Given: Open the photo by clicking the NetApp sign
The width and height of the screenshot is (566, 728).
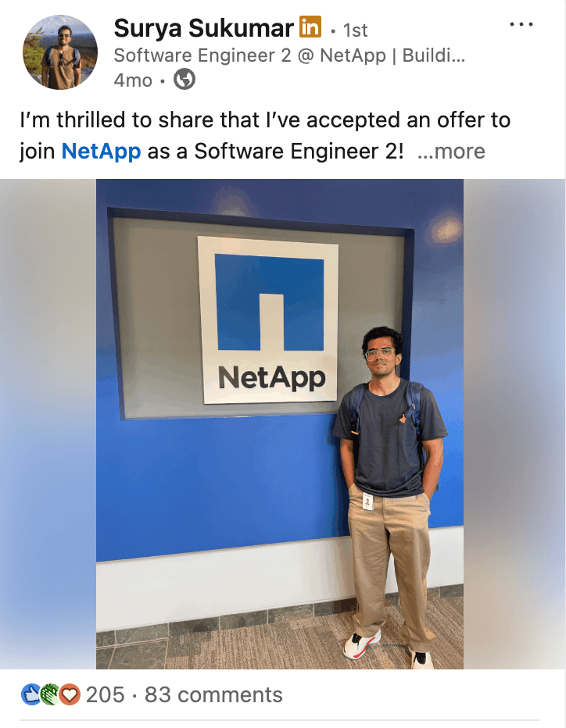Looking at the screenshot, I should (267, 320).
